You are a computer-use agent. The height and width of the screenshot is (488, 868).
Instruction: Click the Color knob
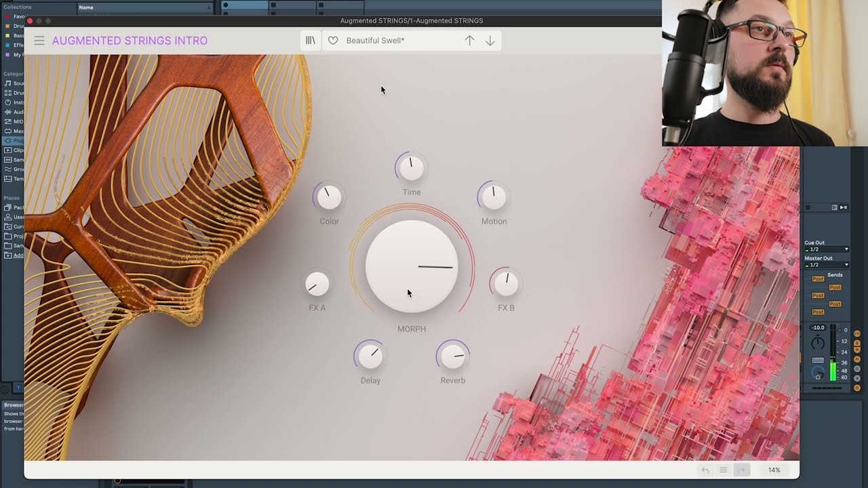click(330, 197)
